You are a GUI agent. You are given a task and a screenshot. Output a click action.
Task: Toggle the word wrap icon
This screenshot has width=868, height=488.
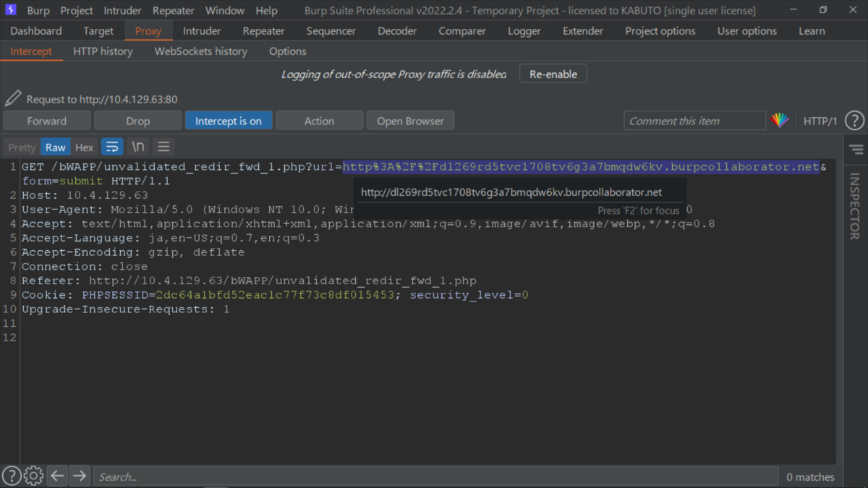click(x=112, y=147)
